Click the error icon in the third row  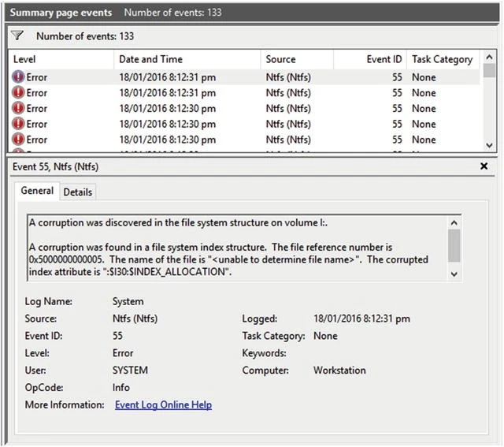[x=18, y=109]
